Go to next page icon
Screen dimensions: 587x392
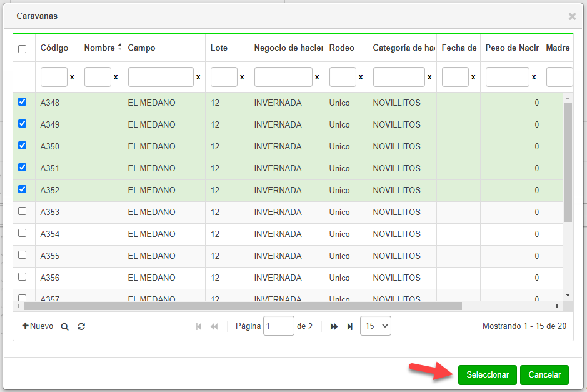point(334,327)
